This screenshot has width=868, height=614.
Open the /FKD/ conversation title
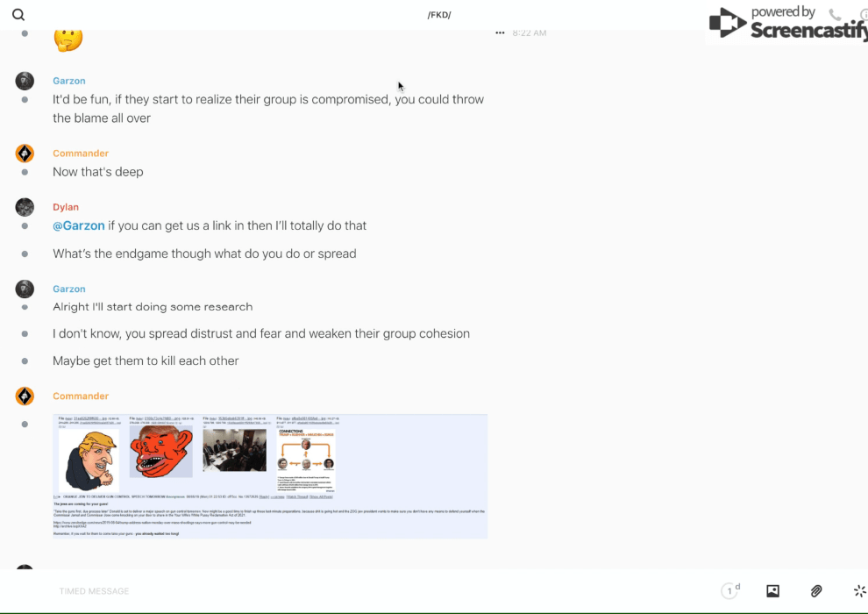438,15
